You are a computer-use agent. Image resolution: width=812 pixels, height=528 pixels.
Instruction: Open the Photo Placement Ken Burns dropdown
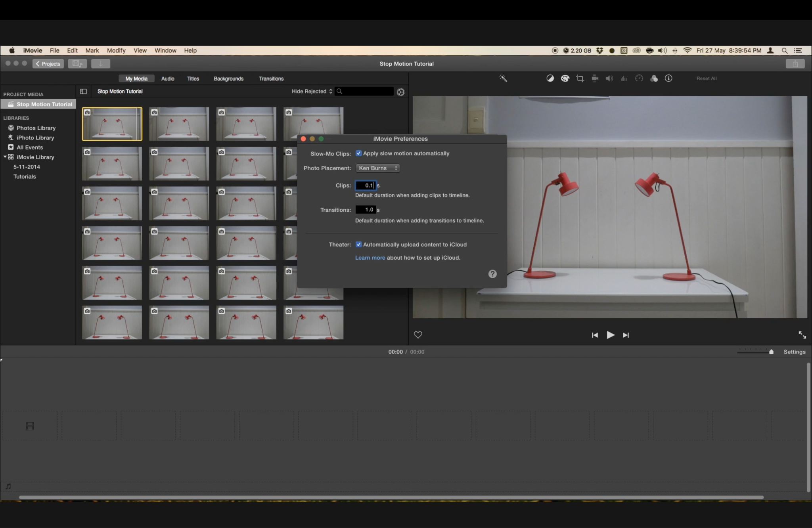[377, 168]
